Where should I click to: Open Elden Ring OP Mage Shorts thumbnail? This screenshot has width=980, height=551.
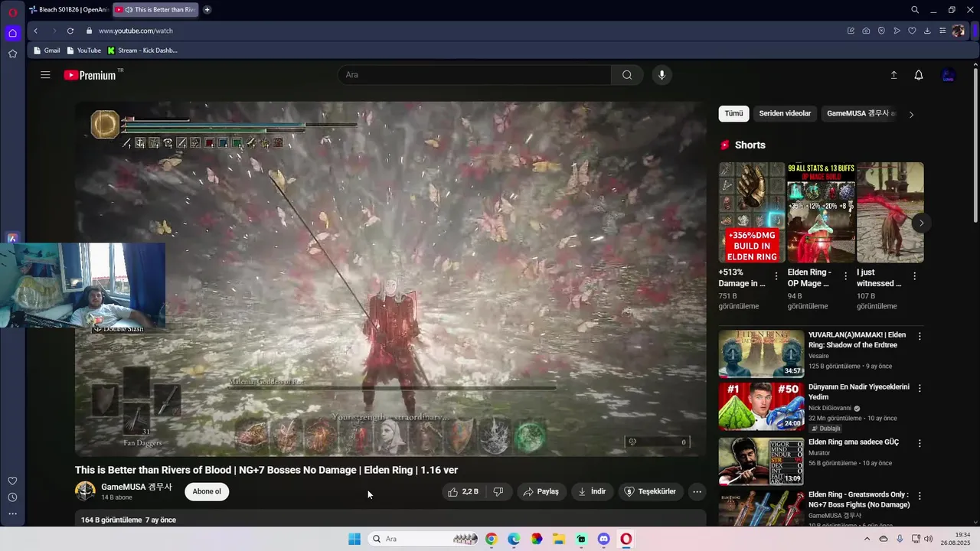(x=821, y=212)
